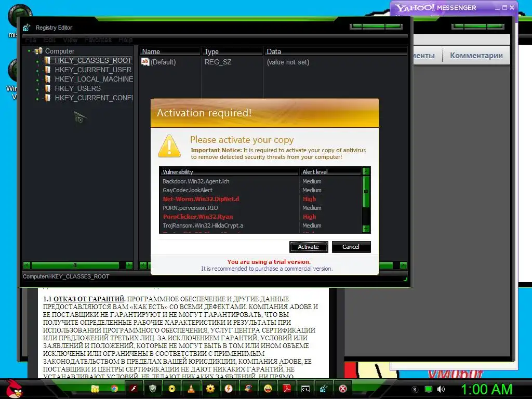Expand the HKEY_LOCAL_MACHINE node

click(37, 81)
